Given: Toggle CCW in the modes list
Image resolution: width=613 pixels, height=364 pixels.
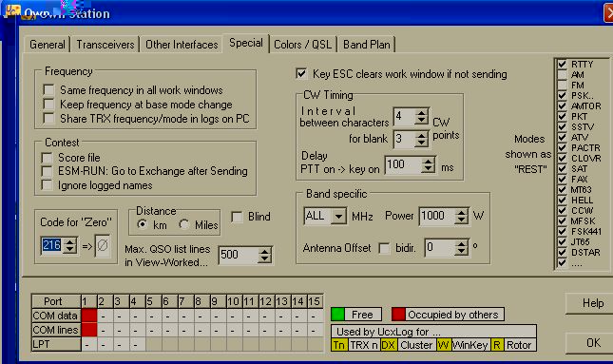Looking at the screenshot, I should 563,210.
